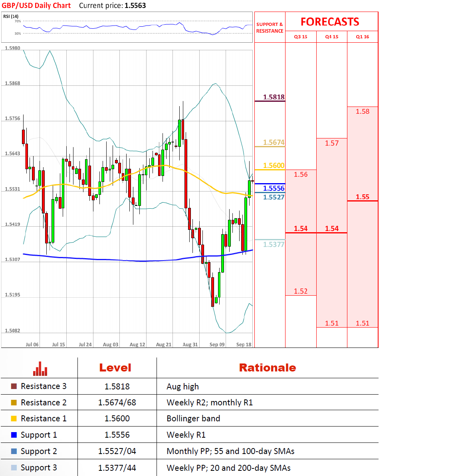This screenshot has width=460, height=476.
Task: Click the Q4 15 lower forecast 1.51
Action: tap(331, 323)
